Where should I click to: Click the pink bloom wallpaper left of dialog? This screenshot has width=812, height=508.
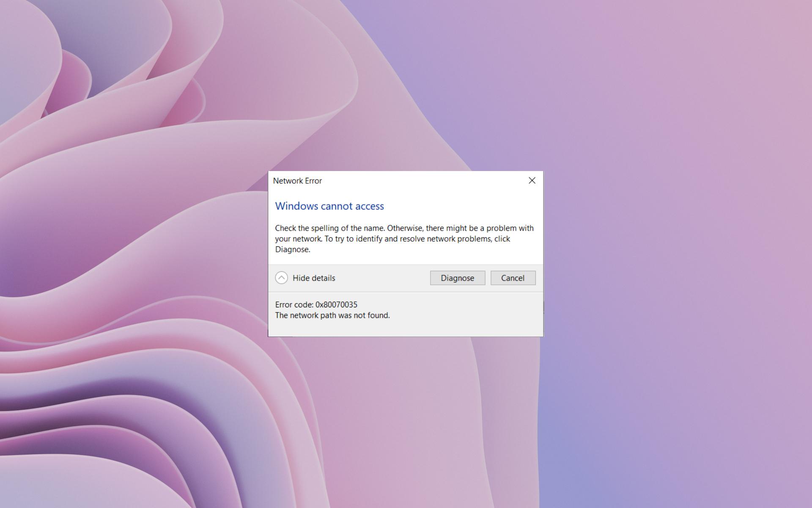(127, 254)
